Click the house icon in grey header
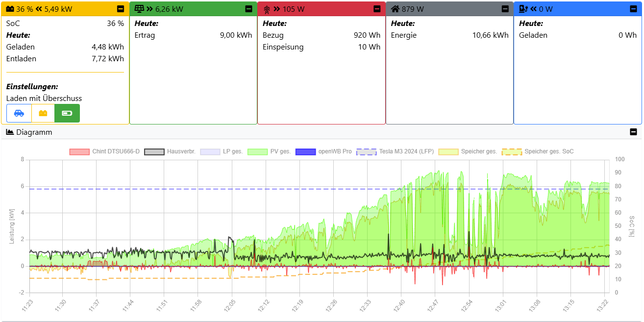Viewport: 644px width, 322px height. coord(395,9)
